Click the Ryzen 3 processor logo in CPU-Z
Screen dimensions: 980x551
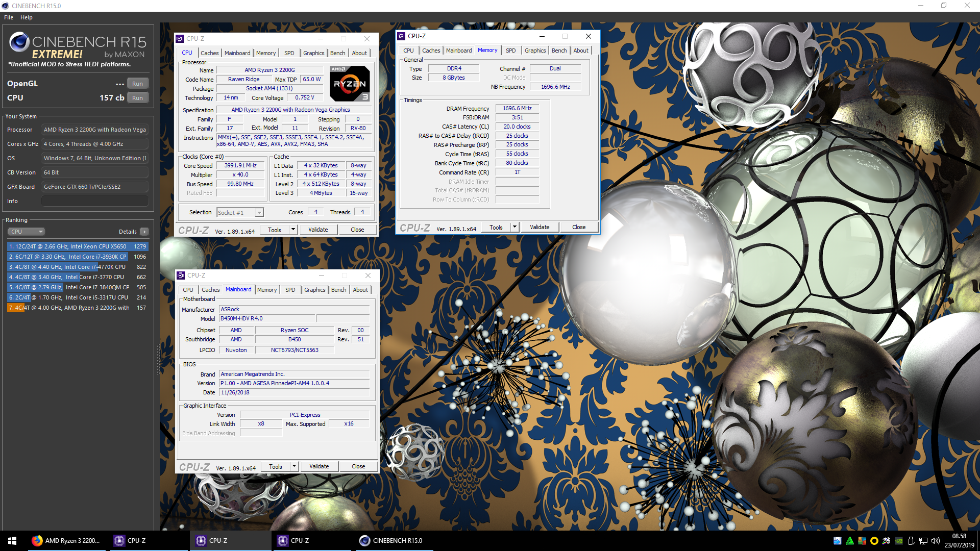pyautogui.click(x=350, y=83)
